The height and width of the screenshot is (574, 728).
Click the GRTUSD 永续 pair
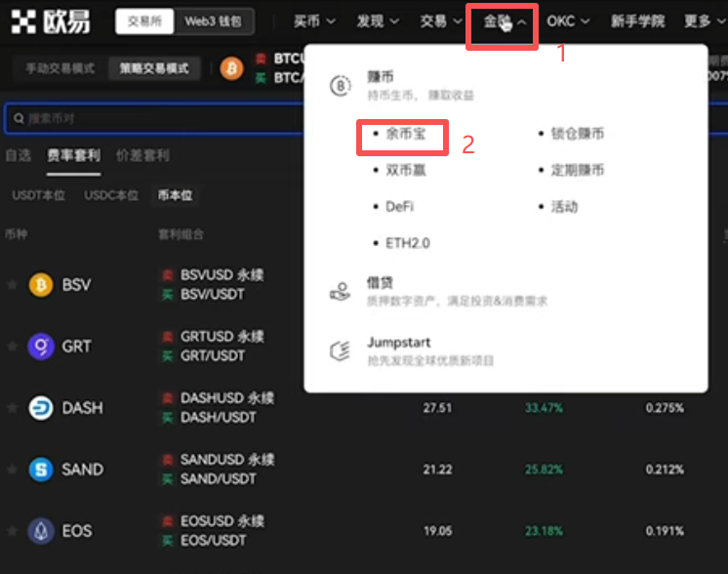pos(222,337)
